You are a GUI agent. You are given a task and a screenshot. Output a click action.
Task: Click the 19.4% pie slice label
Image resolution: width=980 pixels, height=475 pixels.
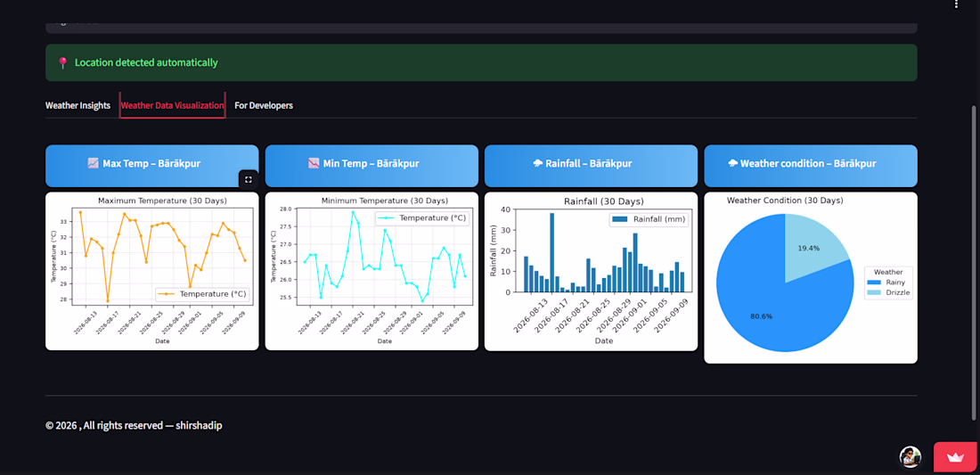(808, 248)
